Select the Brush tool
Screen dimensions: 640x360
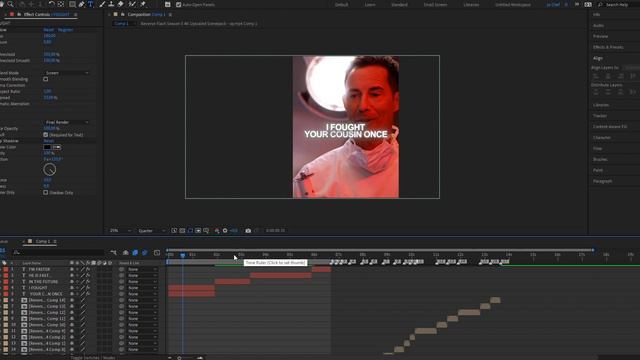[102, 4]
